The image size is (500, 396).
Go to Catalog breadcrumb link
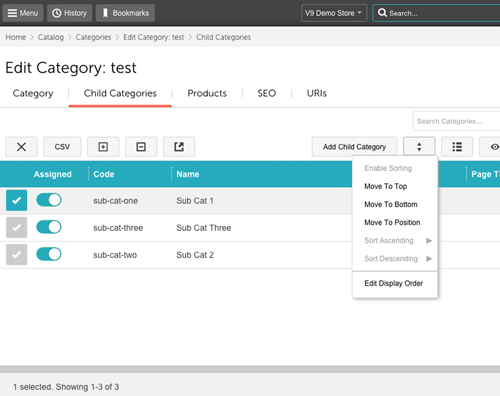51,37
